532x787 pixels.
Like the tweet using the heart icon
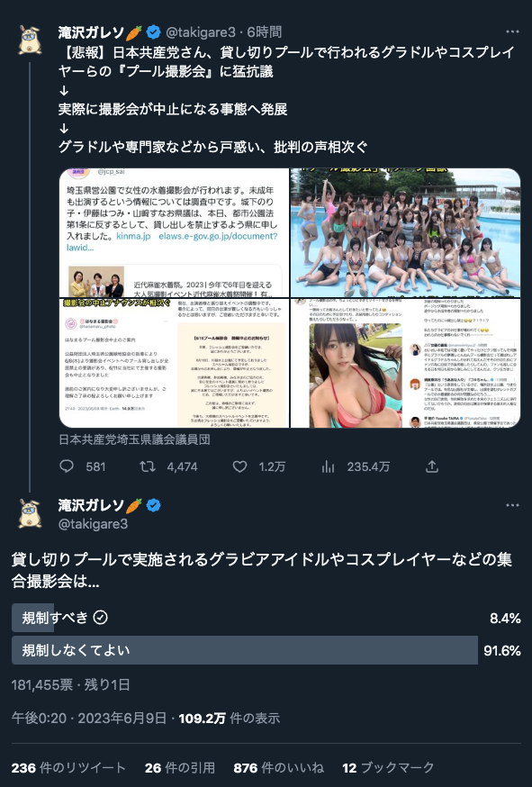pos(240,466)
